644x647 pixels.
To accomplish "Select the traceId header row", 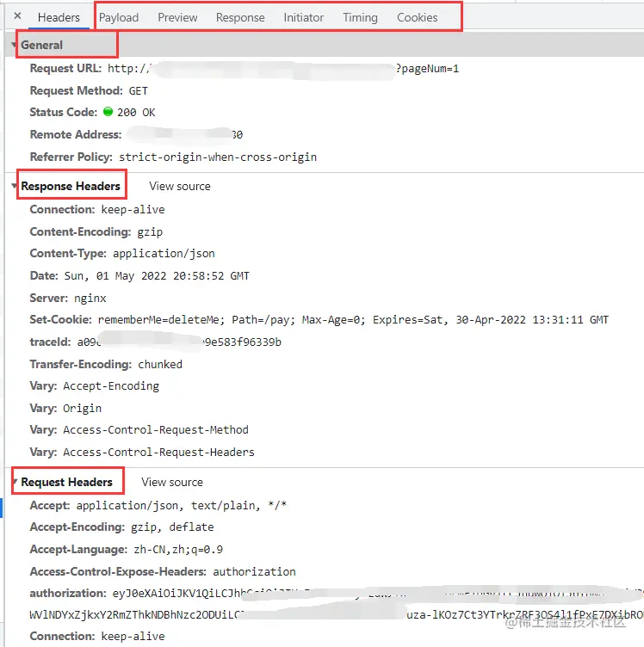I will coord(156,342).
